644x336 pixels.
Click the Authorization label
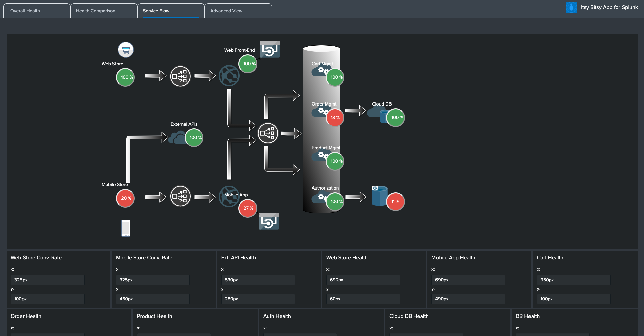[x=325, y=188]
